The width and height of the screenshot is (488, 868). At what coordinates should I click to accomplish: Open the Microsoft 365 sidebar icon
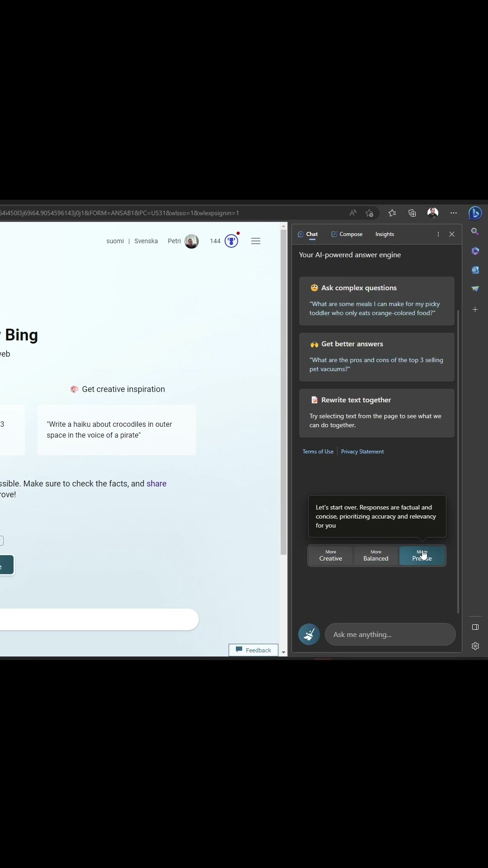(475, 251)
